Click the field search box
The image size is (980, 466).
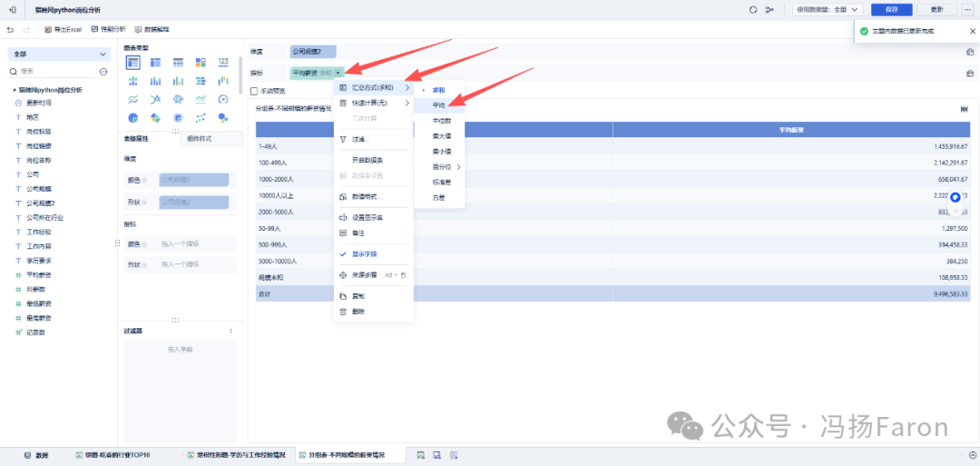[x=51, y=71]
